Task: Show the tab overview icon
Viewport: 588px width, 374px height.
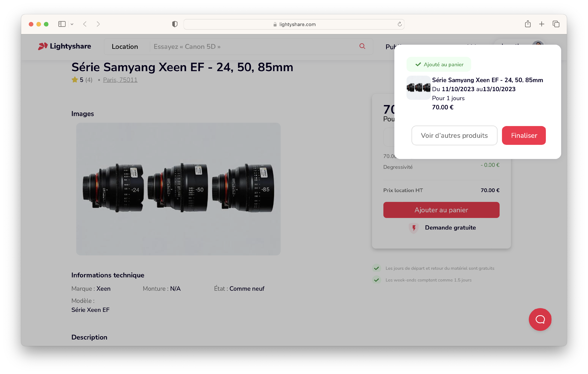Action: [x=556, y=24]
